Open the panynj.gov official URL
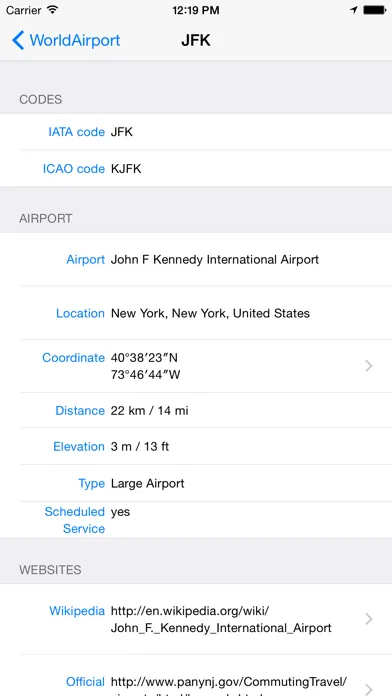The height and width of the screenshot is (696, 392). [229, 688]
